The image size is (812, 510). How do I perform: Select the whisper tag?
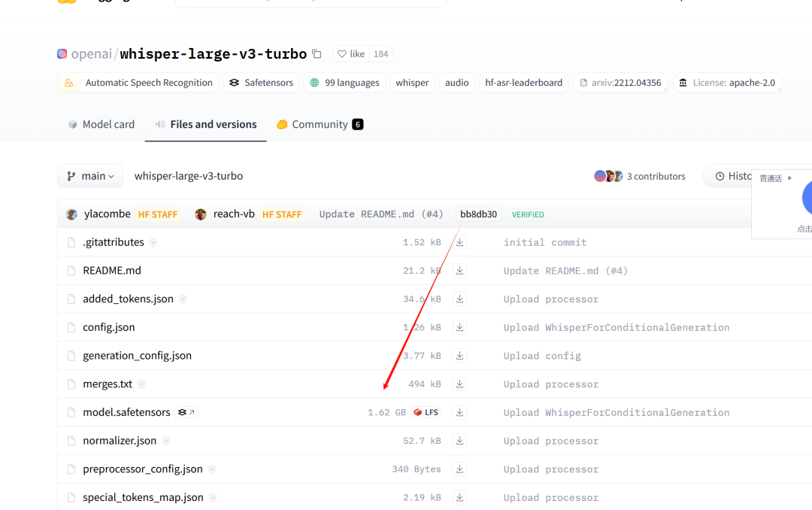pyautogui.click(x=412, y=83)
